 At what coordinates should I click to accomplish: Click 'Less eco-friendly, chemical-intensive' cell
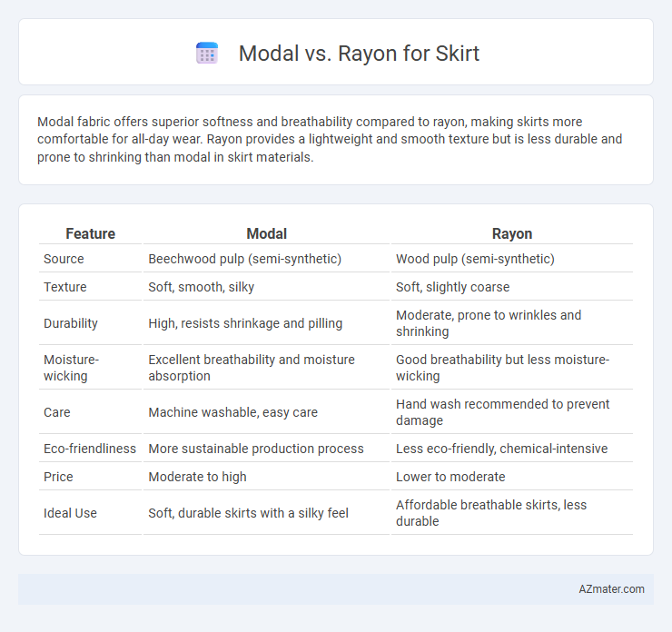tap(512, 449)
